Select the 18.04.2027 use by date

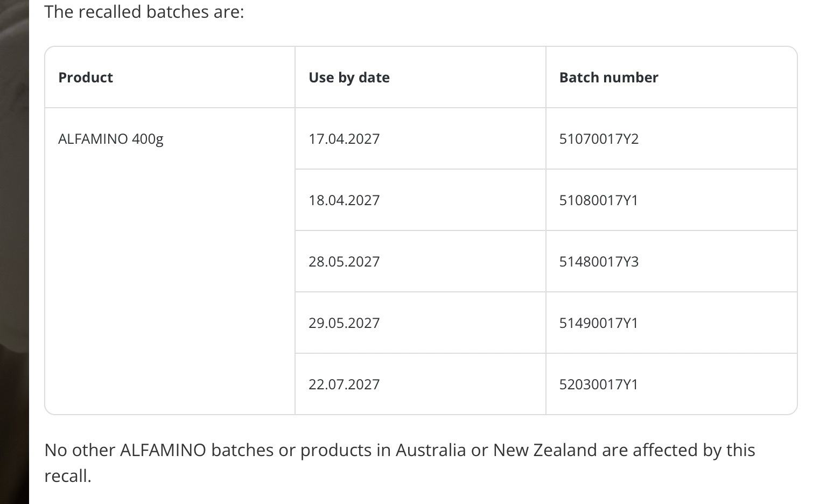click(344, 200)
